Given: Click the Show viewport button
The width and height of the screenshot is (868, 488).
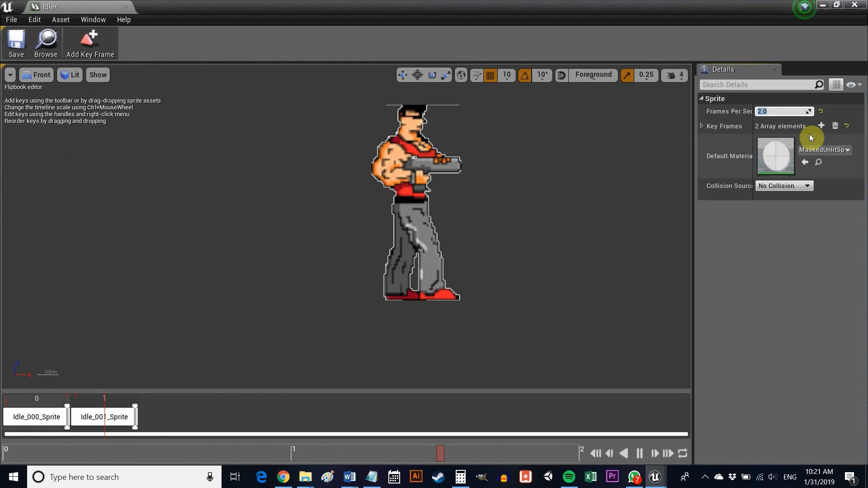Looking at the screenshot, I should click(x=98, y=75).
